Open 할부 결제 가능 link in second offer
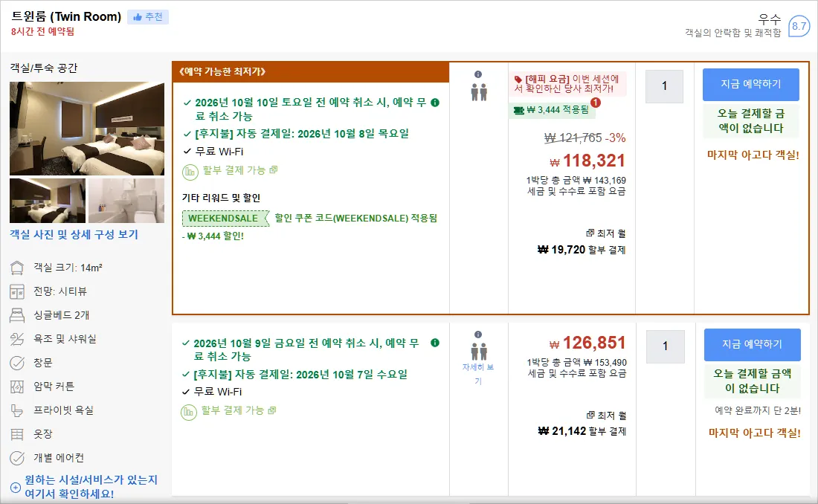Screen dimensions: 818x504 point(239,410)
